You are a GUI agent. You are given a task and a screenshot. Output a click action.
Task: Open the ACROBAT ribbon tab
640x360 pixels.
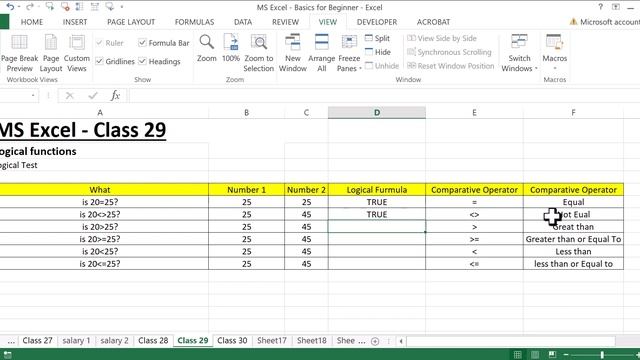433,22
